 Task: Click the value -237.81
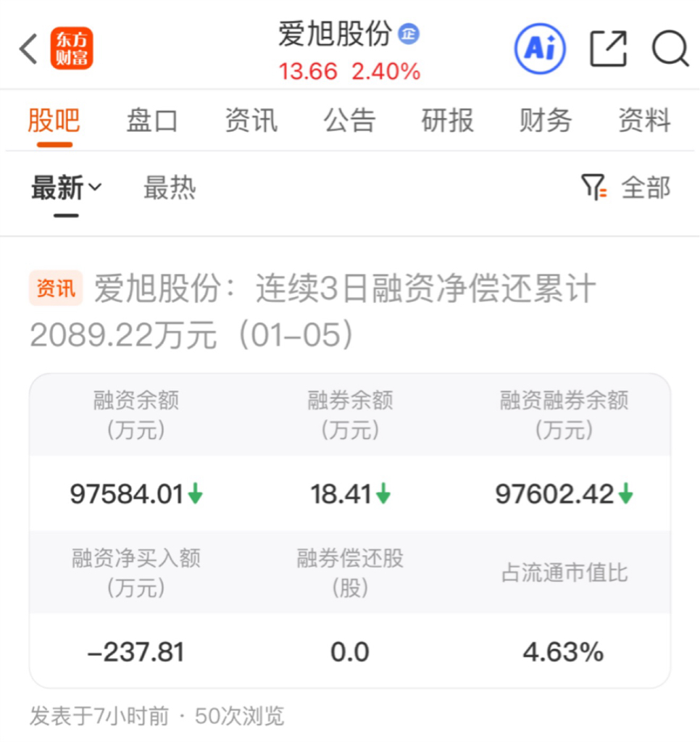coord(136,652)
